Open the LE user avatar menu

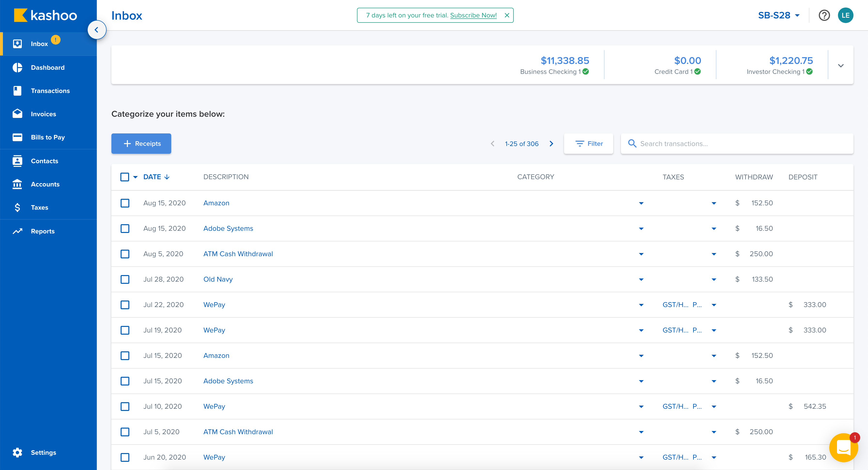pyautogui.click(x=845, y=15)
